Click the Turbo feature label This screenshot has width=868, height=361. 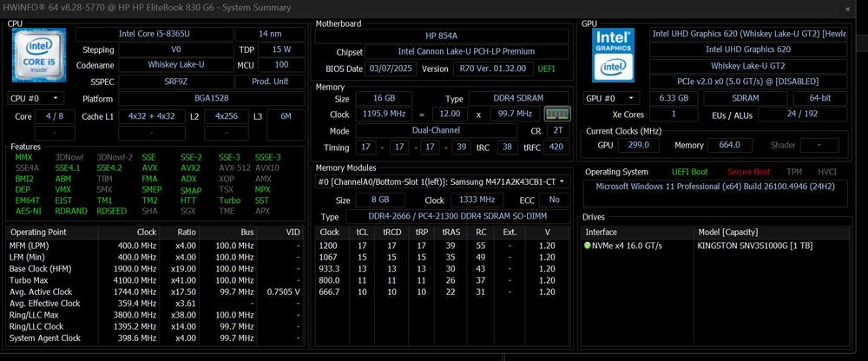click(230, 200)
